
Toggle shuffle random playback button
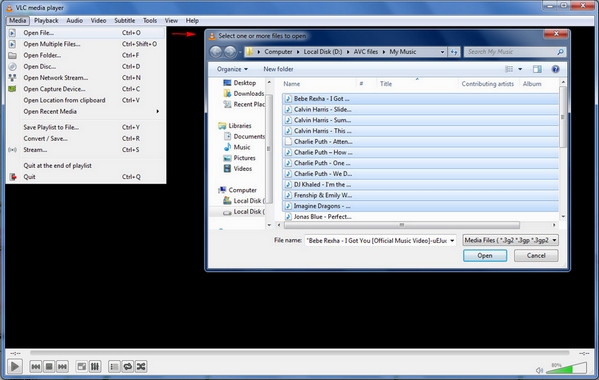141,367
